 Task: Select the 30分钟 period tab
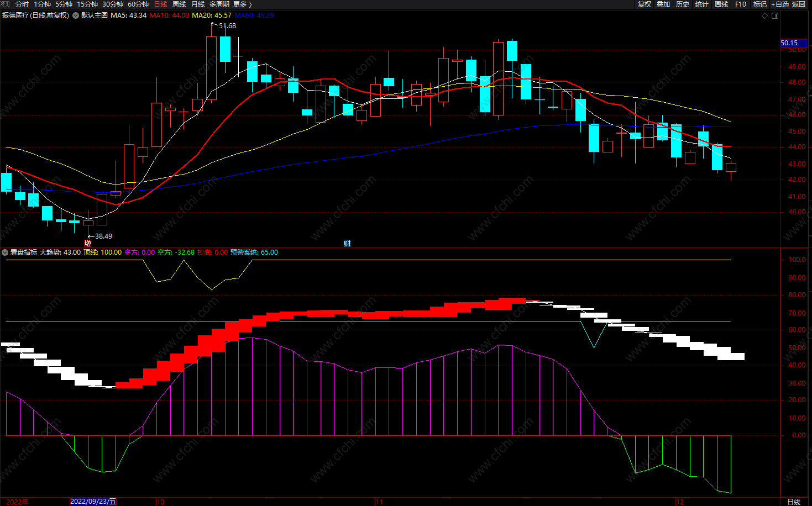[113, 4]
